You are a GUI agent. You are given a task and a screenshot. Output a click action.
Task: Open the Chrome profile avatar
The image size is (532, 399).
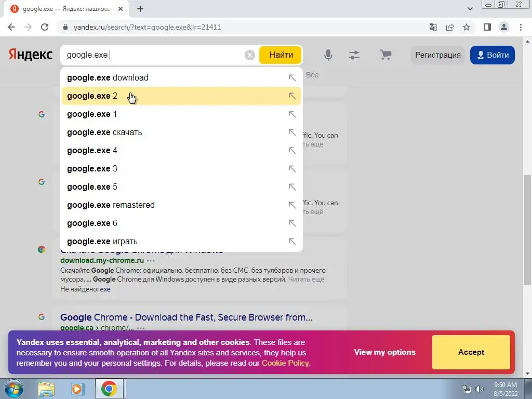pyautogui.click(x=504, y=27)
